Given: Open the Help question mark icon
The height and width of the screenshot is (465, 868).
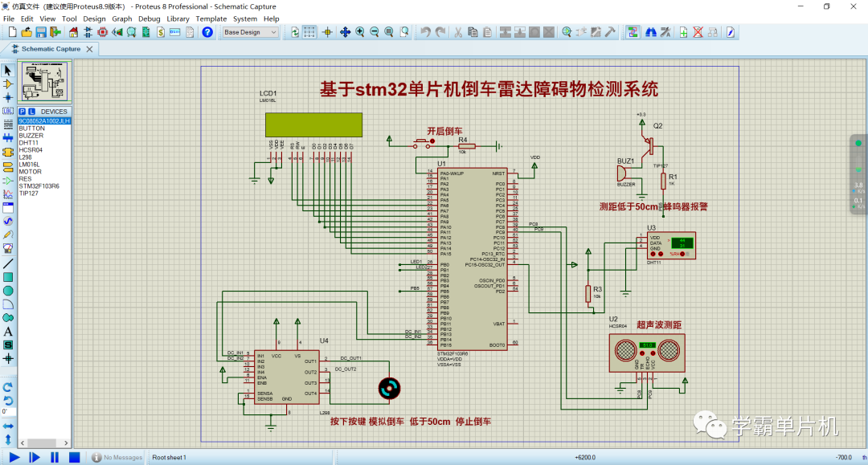Looking at the screenshot, I should [207, 33].
